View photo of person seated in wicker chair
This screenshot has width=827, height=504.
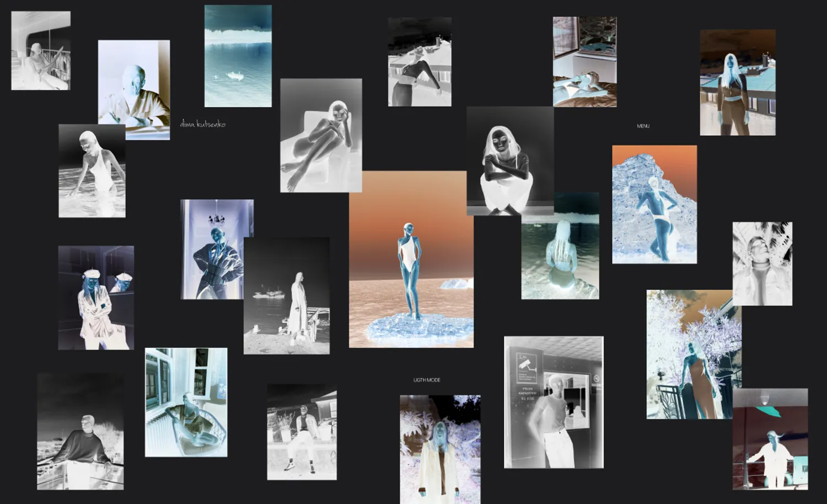coord(186,401)
